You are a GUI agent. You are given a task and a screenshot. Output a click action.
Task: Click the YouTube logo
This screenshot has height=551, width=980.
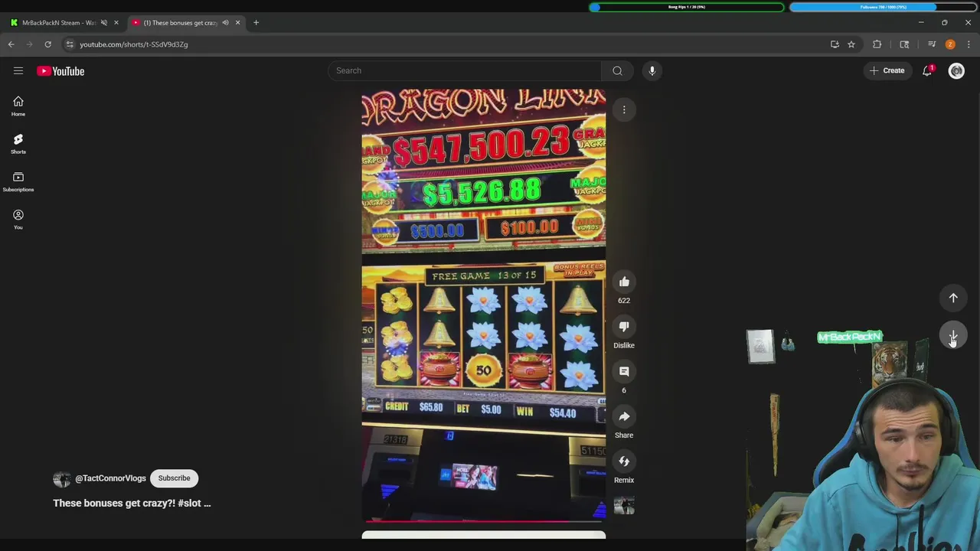[60, 71]
